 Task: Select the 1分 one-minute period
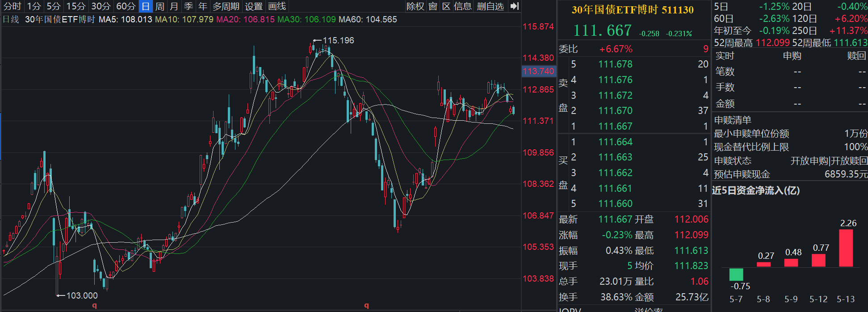[x=34, y=6]
